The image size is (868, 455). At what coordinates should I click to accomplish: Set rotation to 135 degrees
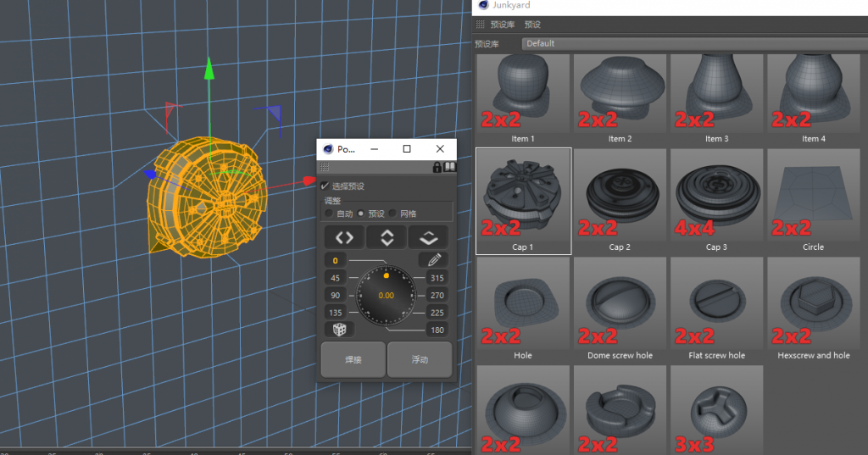click(x=335, y=312)
